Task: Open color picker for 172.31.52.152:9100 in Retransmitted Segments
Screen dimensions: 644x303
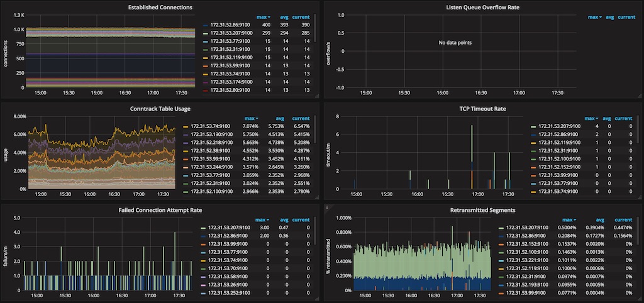Action: [x=501, y=244]
